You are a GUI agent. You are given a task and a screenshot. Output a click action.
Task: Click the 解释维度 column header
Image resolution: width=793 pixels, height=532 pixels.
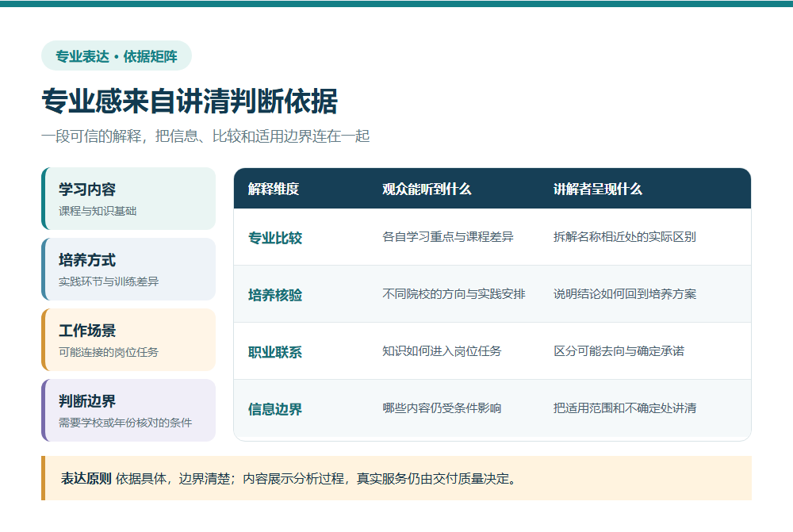coord(274,189)
